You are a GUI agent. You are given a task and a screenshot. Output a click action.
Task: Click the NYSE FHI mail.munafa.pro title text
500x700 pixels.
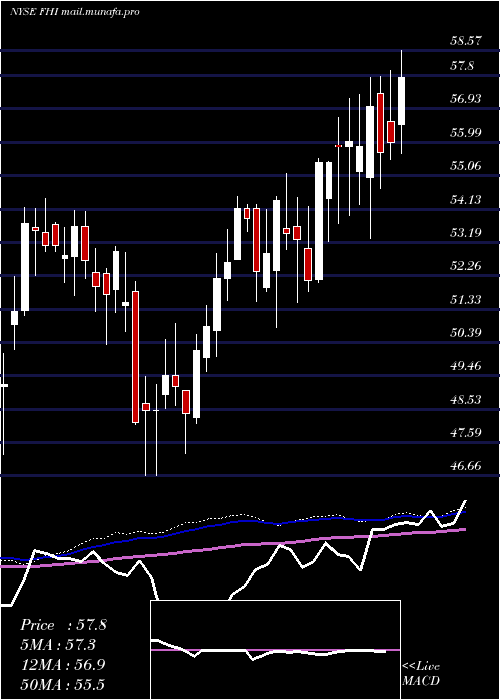click(75, 11)
